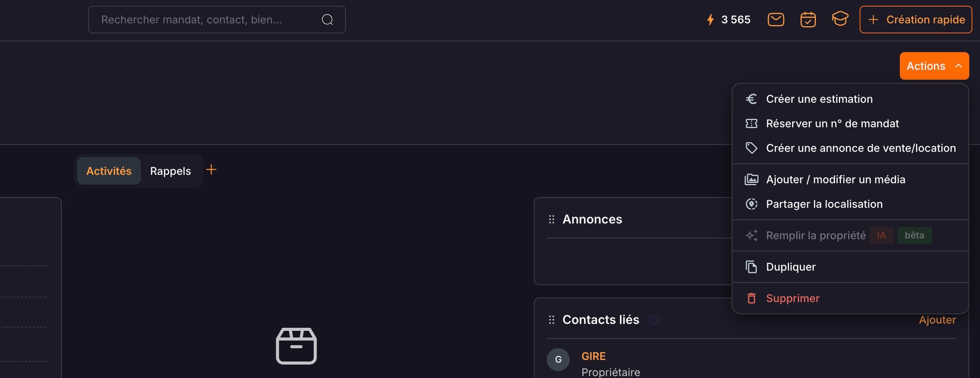Open the calendar tasks icon
The width and height of the screenshot is (980, 378).
(x=808, y=20)
